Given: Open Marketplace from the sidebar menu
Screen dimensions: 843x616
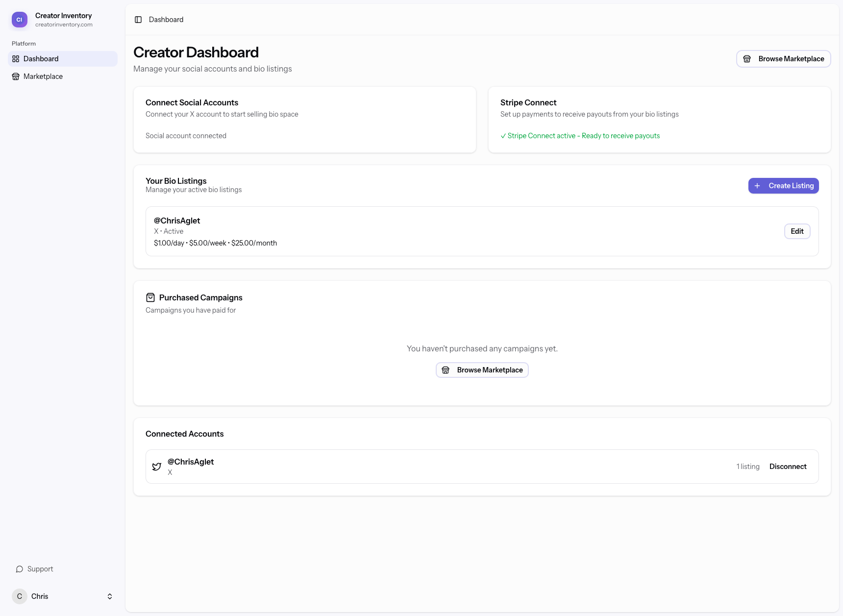Looking at the screenshot, I should 43,76.
